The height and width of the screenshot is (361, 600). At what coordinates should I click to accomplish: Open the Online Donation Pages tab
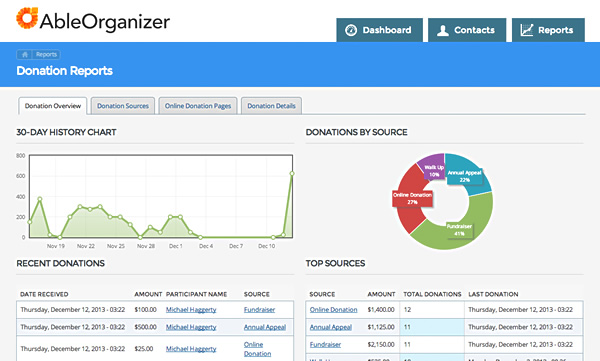(x=198, y=106)
